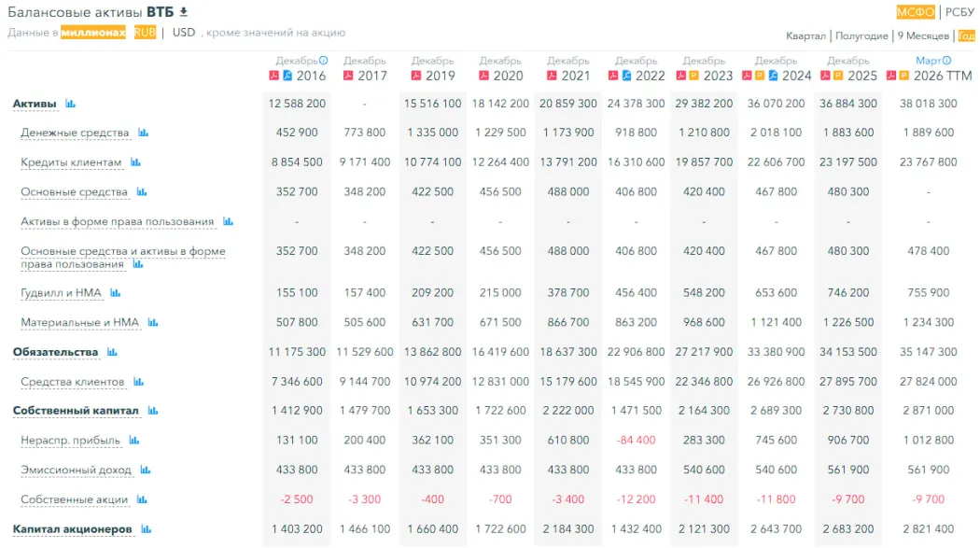
Task: Switch currency to USD
Action: coord(184,33)
